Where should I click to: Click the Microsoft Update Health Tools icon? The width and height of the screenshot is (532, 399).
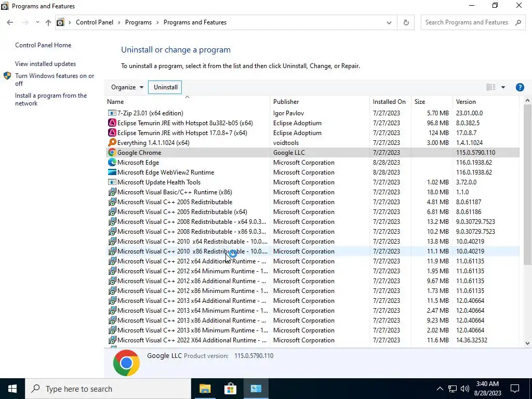pos(112,182)
